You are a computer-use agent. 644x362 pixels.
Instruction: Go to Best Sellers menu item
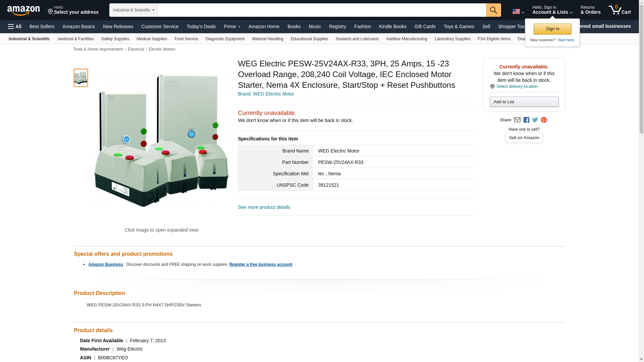(x=42, y=26)
